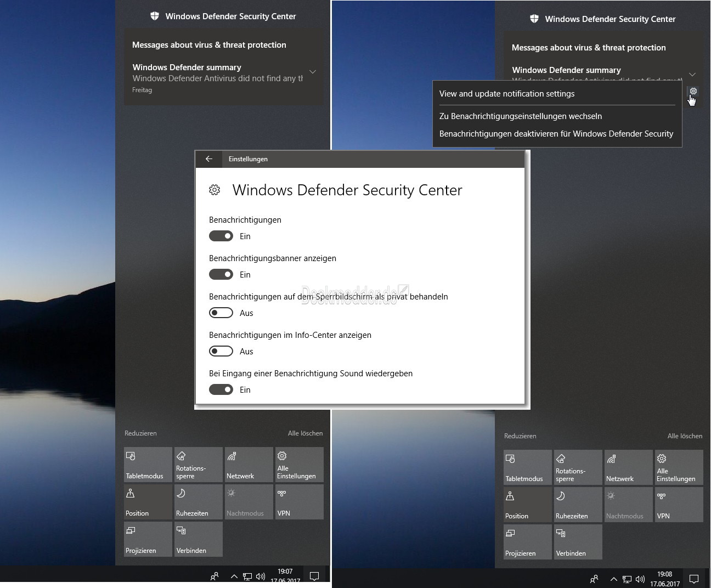
Task: Enable Benachrichtigungen im Info-Center anzeigen switch
Action: coord(221,351)
